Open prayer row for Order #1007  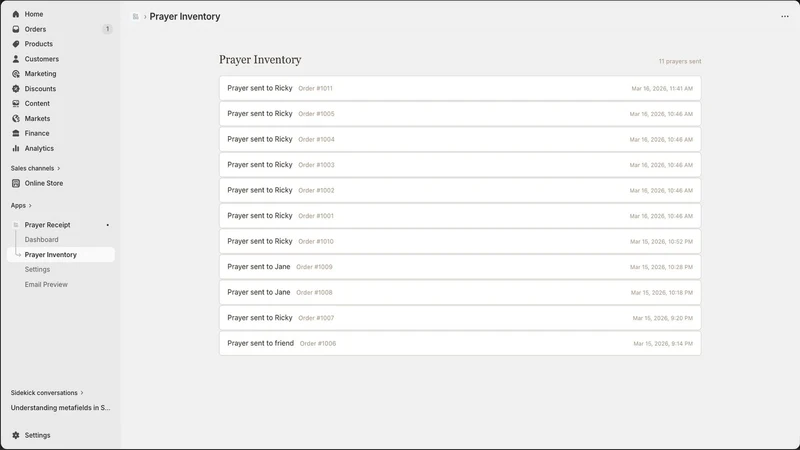coord(460,318)
